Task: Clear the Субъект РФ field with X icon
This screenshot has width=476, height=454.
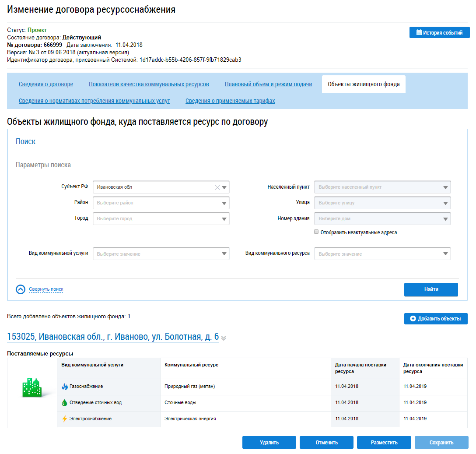Action: [x=217, y=187]
